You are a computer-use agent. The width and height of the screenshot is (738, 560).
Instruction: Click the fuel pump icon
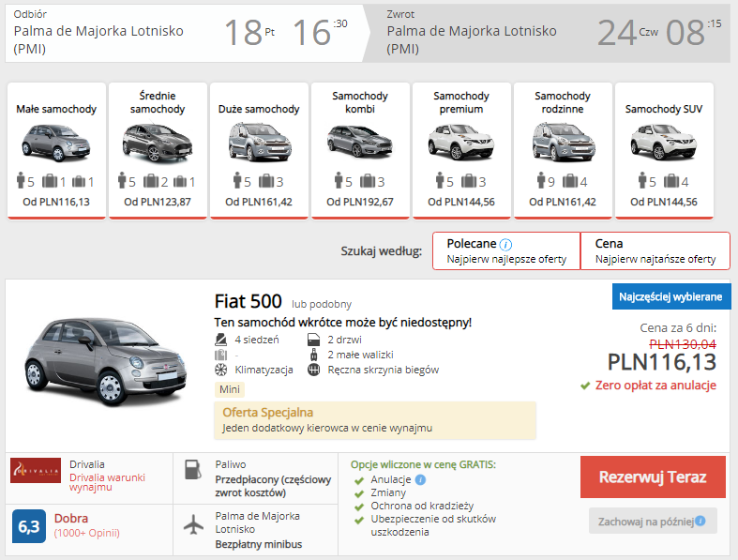[193, 470]
